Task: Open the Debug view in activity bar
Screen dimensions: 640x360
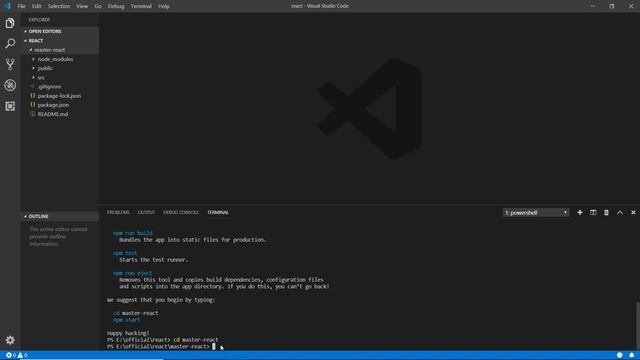Action: (10, 85)
